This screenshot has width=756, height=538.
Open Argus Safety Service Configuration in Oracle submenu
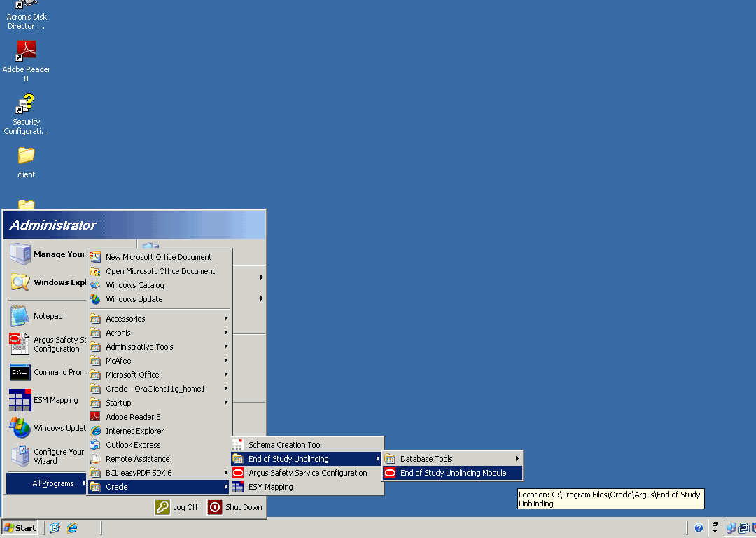pos(307,473)
